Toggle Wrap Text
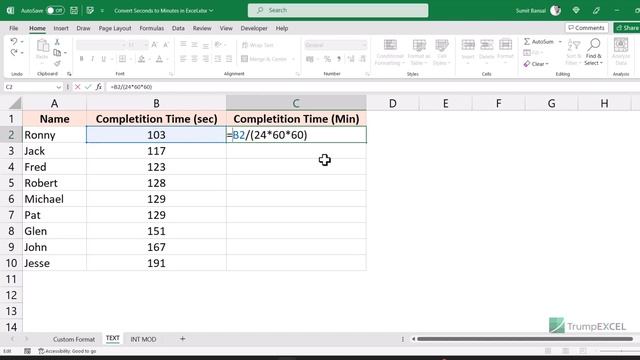 [x=258, y=45]
